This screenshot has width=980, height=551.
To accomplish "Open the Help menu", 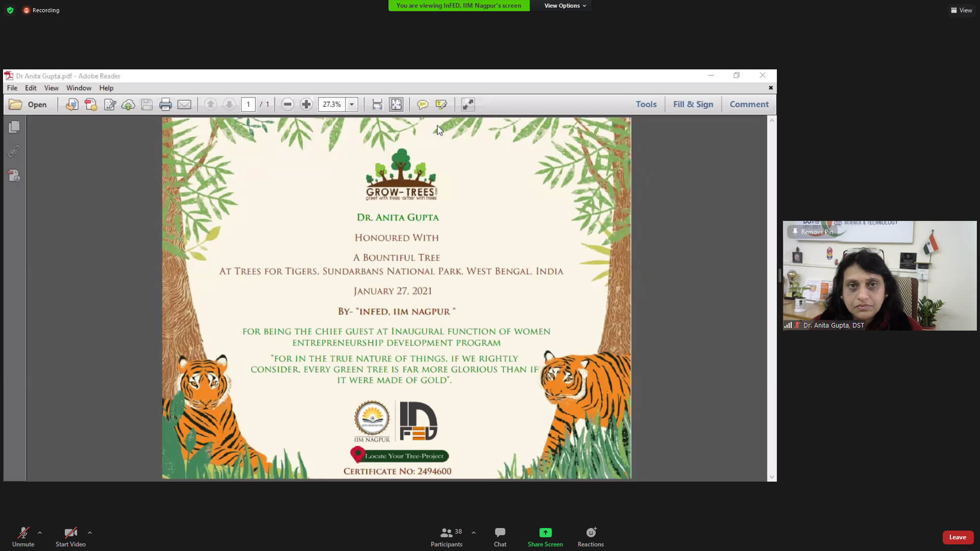I will [106, 88].
